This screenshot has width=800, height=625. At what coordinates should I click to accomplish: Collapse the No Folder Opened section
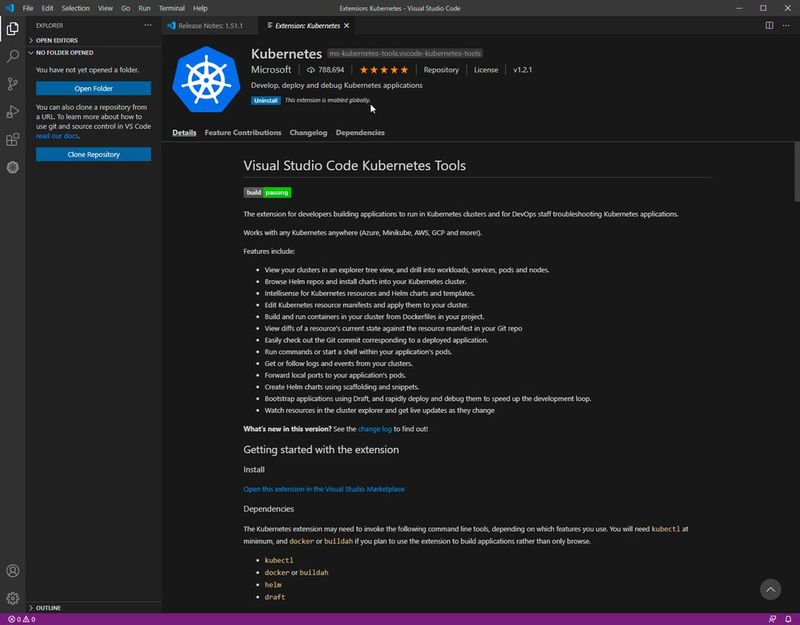(64, 52)
